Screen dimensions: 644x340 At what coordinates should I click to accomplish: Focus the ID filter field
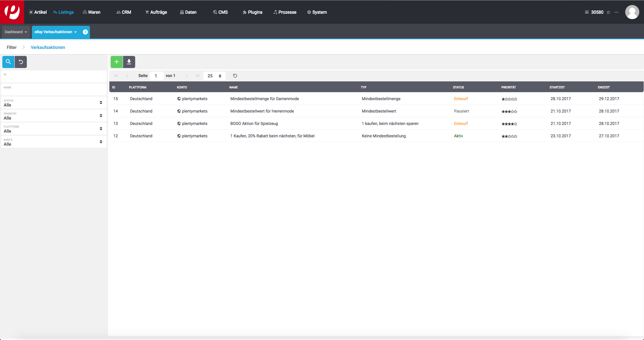(54, 76)
